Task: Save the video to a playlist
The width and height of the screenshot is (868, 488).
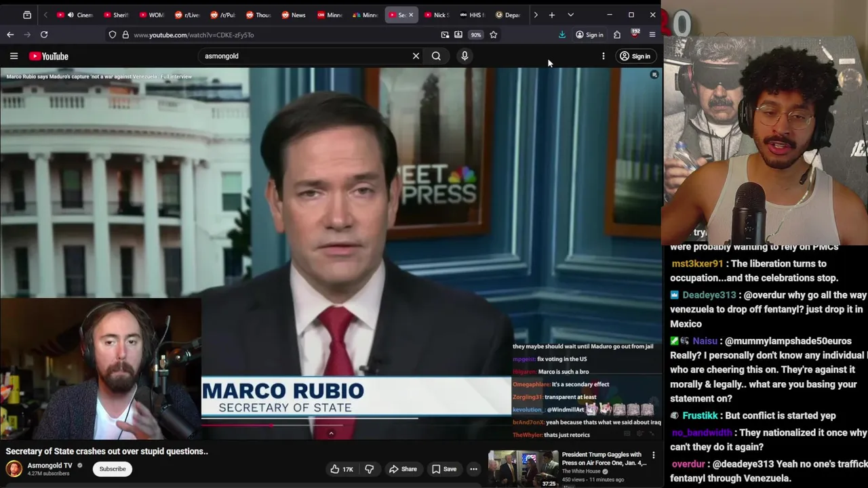Action: pyautogui.click(x=444, y=469)
